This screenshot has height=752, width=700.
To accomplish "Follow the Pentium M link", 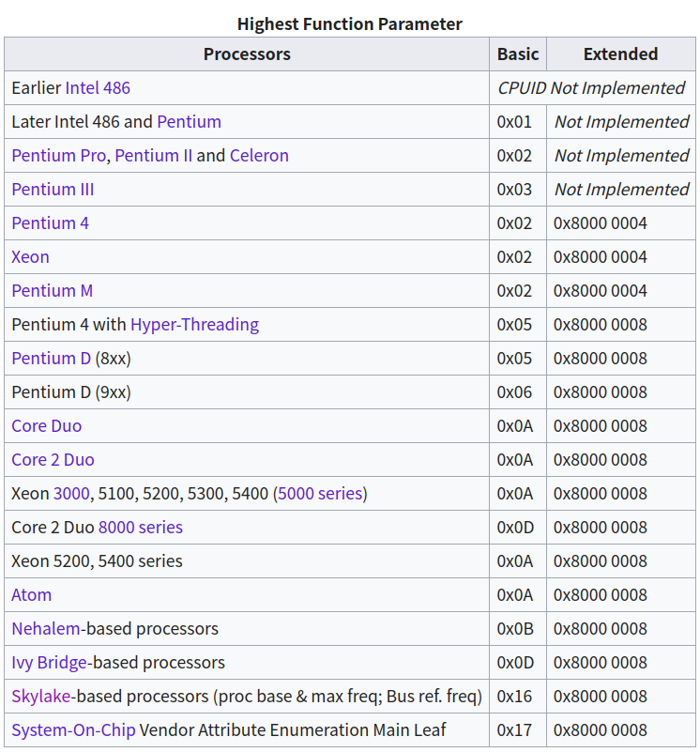I will click(x=53, y=291).
